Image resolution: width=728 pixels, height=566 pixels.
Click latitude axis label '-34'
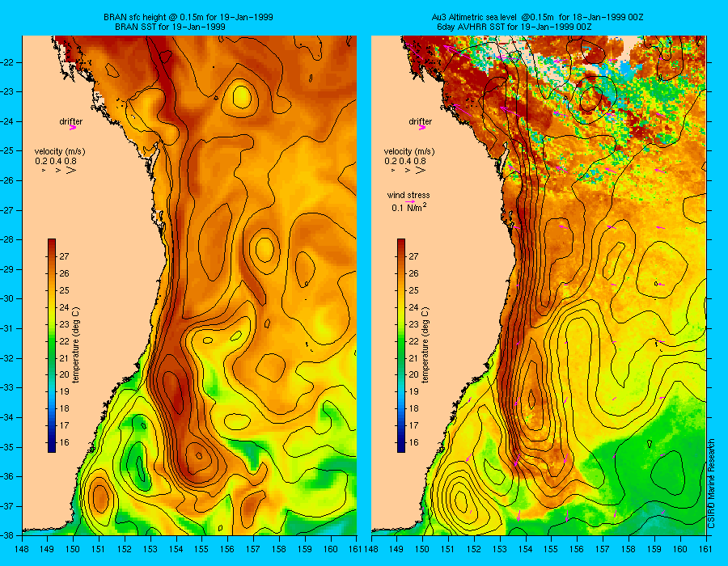coord(8,417)
